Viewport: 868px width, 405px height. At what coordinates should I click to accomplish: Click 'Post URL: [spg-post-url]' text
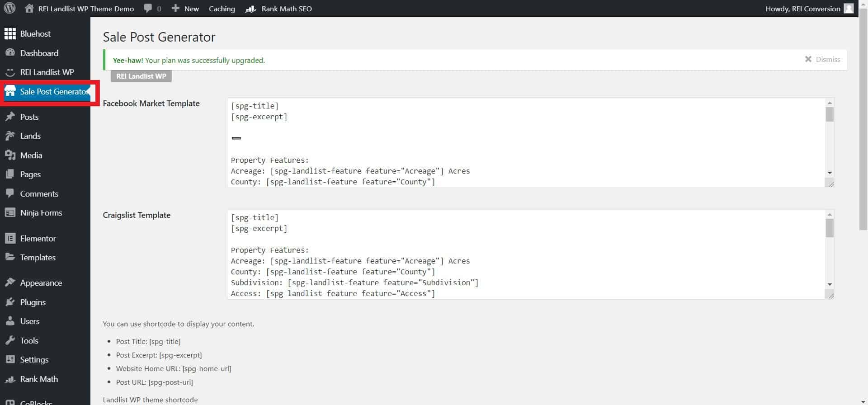click(155, 382)
